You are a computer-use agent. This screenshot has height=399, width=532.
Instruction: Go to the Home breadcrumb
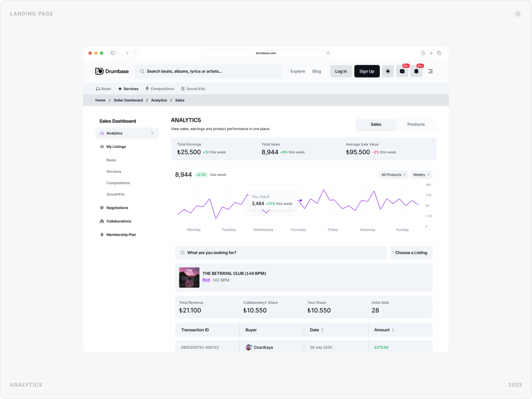tap(101, 100)
